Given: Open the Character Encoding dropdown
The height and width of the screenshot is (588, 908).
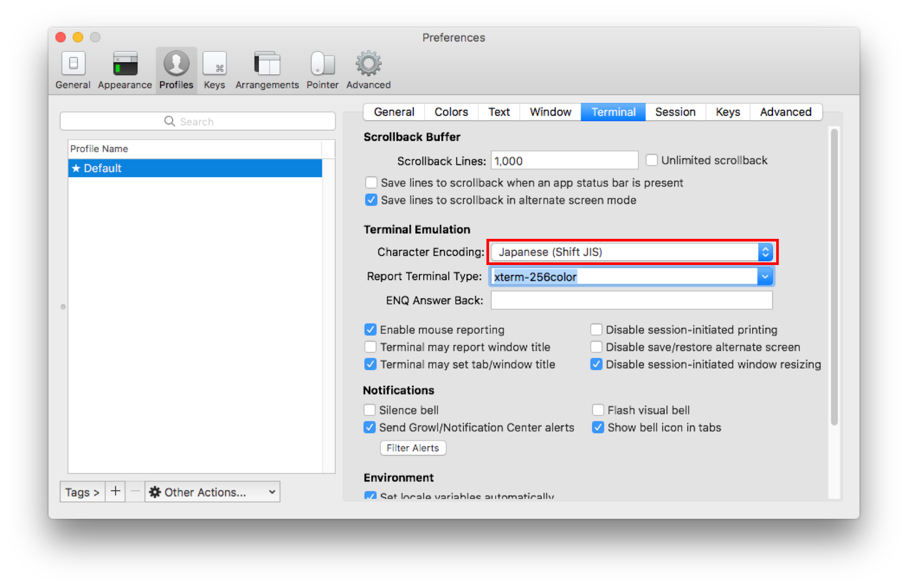Looking at the screenshot, I should coord(766,252).
